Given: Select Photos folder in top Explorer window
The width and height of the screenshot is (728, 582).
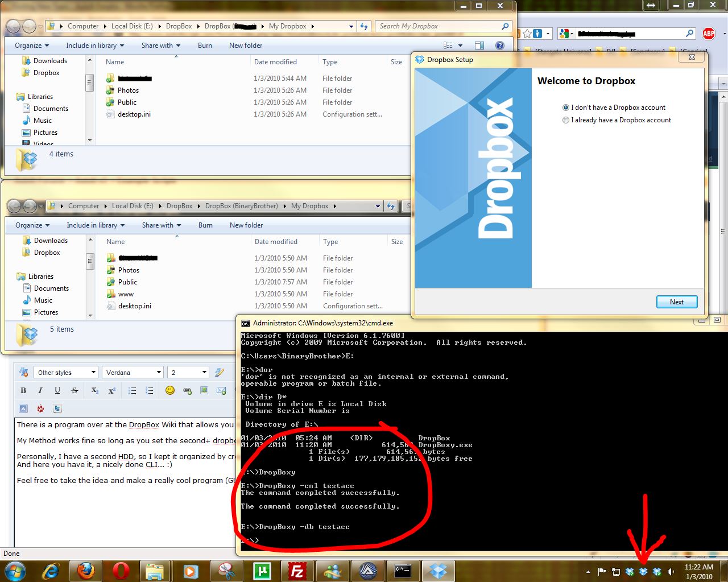Looking at the screenshot, I should 129,90.
